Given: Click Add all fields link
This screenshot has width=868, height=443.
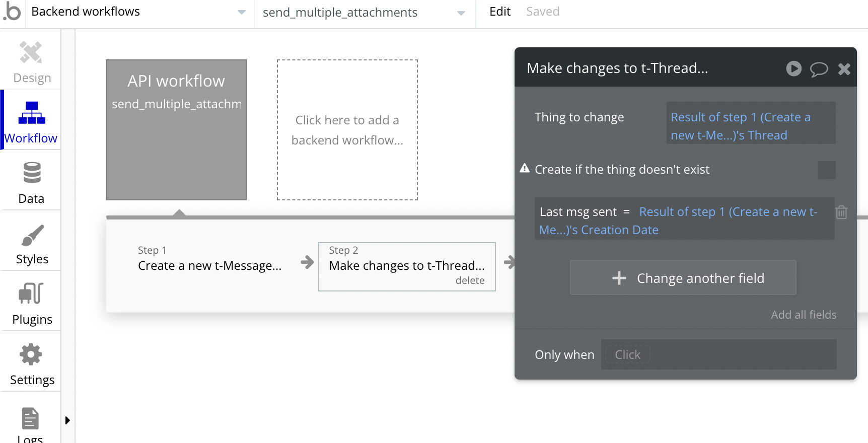Looking at the screenshot, I should (x=804, y=315).
